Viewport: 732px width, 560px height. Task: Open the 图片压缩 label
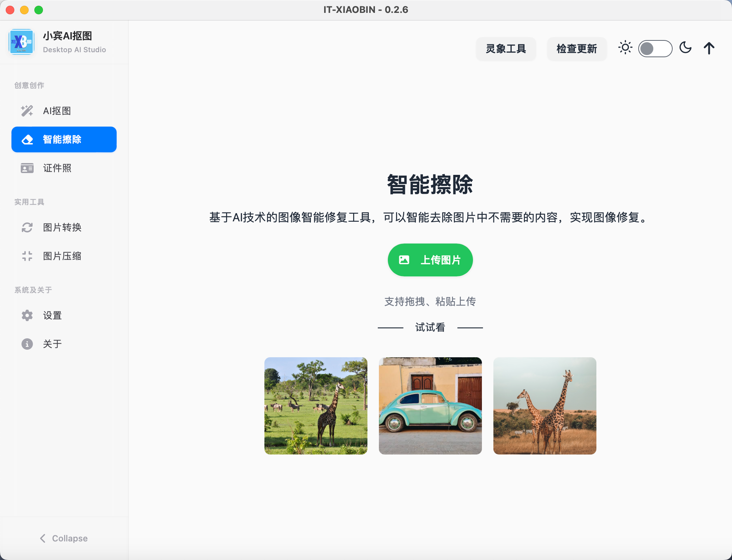pyautogui.click(x=62, y=256)
